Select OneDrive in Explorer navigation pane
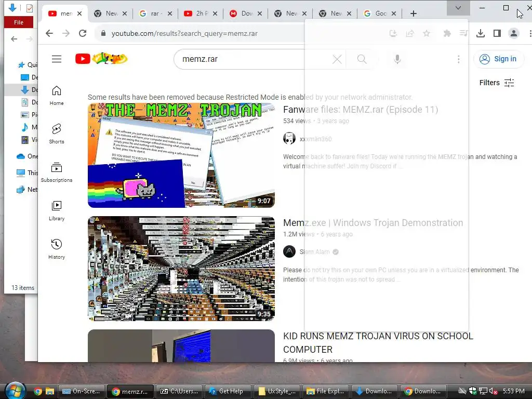Screen dimensions: 532x399 [27, 156]
